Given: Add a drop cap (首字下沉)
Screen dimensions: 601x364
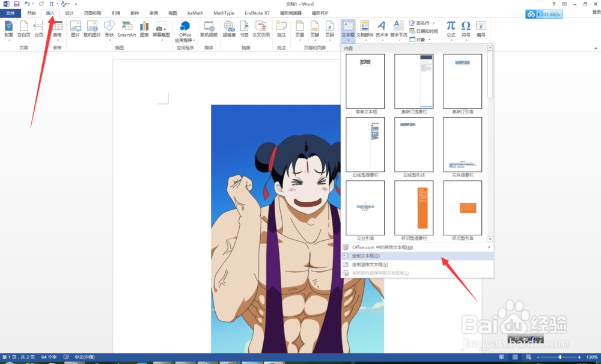Looking at the screenshot, I should [x=398, y=31].
